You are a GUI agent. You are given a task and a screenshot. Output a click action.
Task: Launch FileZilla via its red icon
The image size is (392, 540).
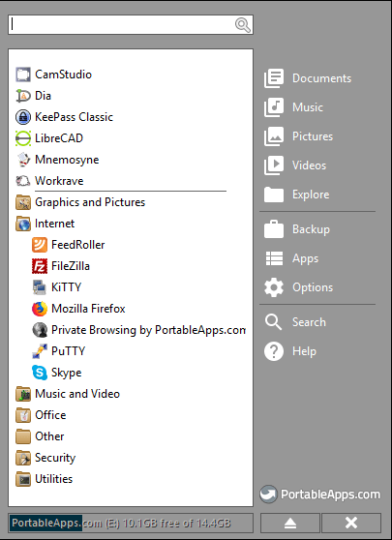[40, 266]
